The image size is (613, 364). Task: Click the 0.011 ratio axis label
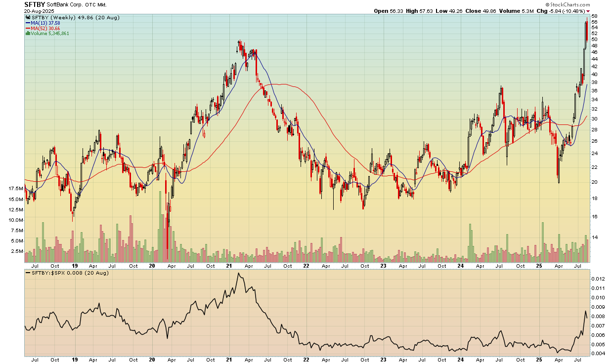598,288
